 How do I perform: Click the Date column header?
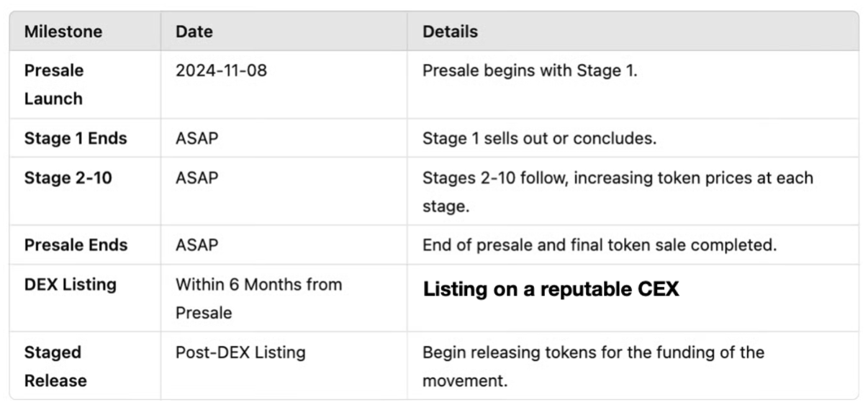[193, 32]
